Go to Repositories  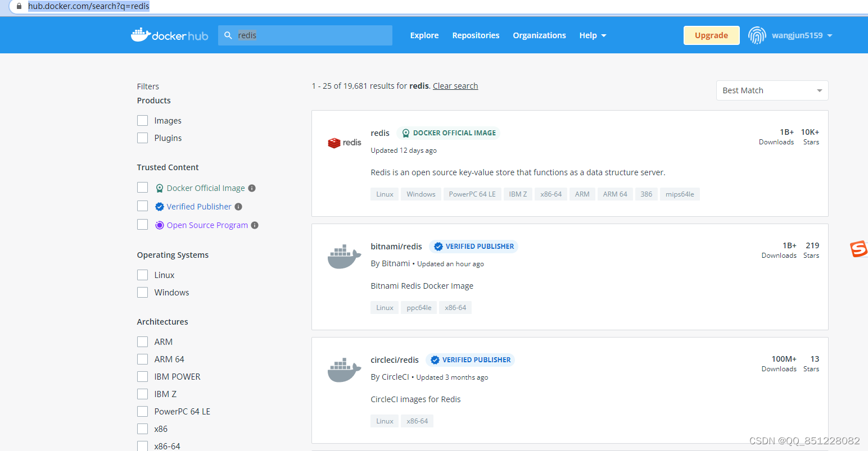click(x=476, y=35)
